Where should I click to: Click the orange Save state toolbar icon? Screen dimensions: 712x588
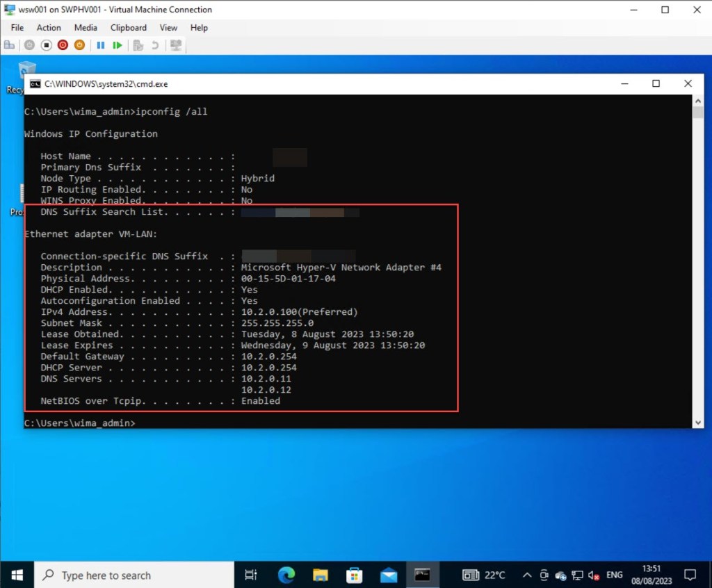79,45
